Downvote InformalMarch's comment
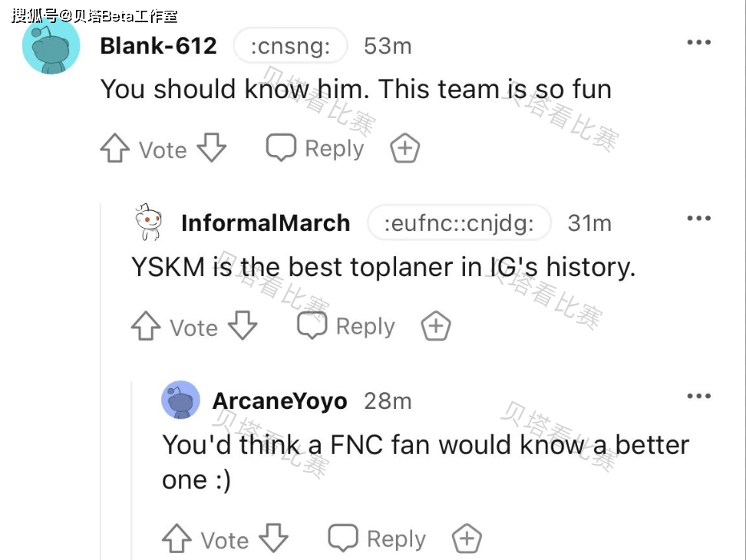746x560 pixels. click(243, 327)
